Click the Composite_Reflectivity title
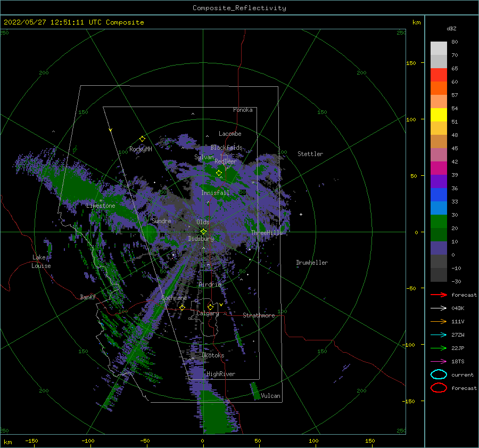This screenshot has height=448, width=479. (x=240, y=8)
